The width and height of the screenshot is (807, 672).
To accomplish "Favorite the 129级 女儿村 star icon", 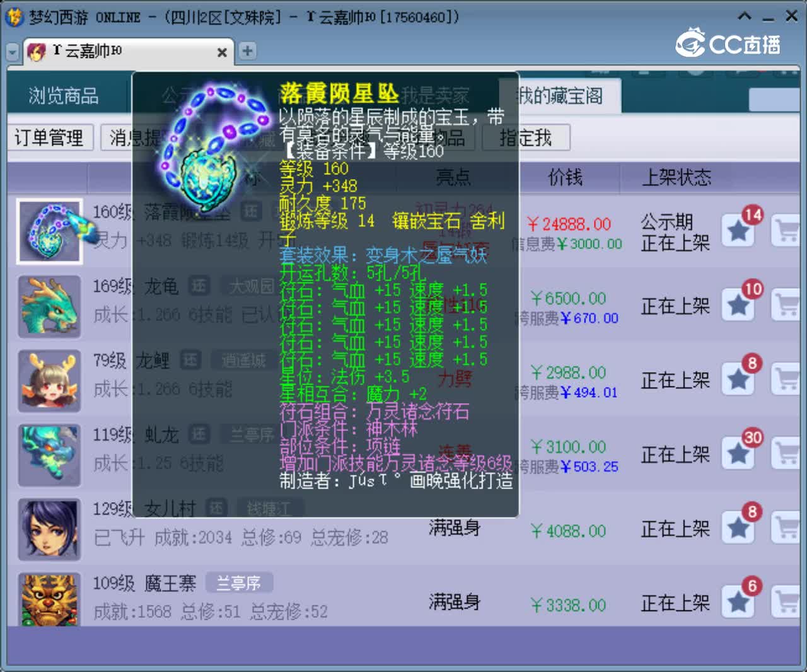I will [x=738, y=528].
